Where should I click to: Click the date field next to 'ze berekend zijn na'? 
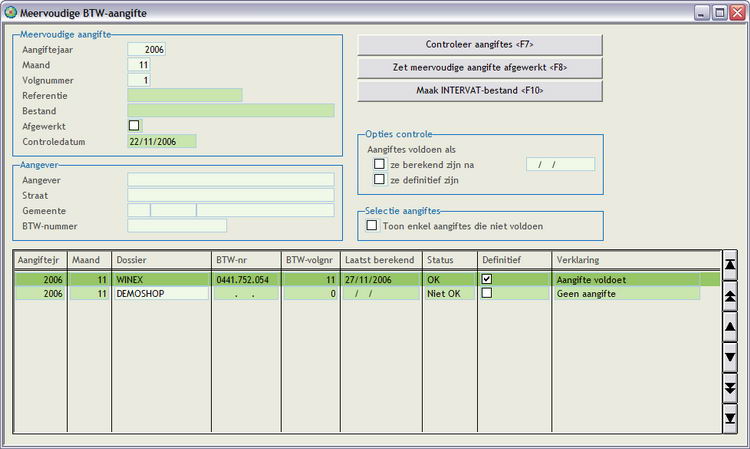(560, 164)
